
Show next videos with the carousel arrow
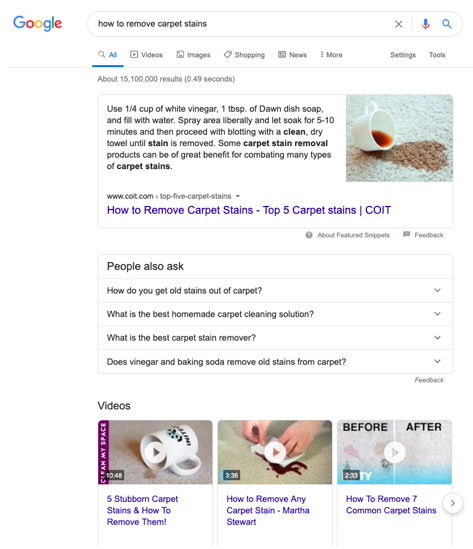[453, 503]
